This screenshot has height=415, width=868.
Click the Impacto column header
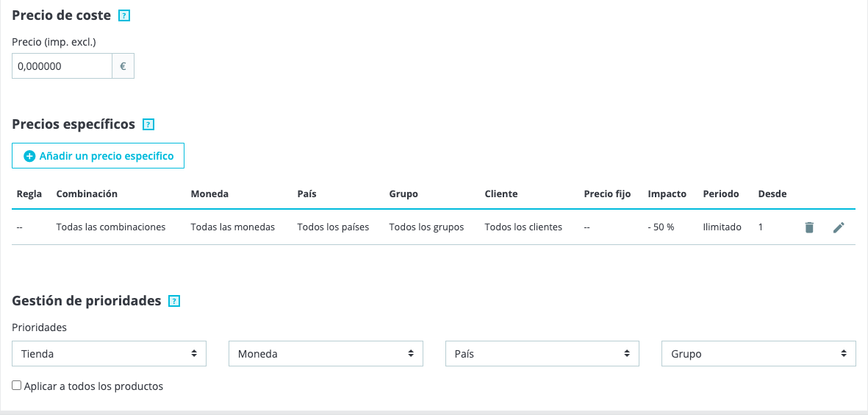click(667, 194)
